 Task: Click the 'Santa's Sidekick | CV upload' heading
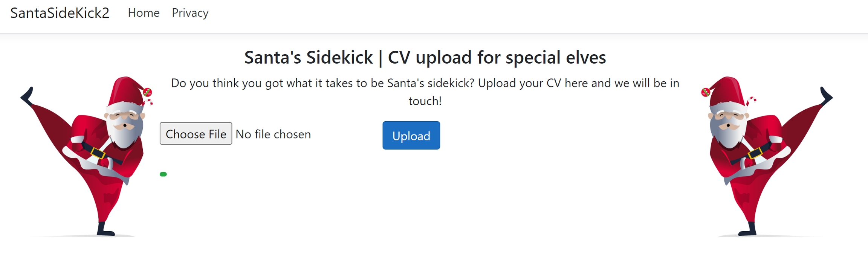pos(425,58)
